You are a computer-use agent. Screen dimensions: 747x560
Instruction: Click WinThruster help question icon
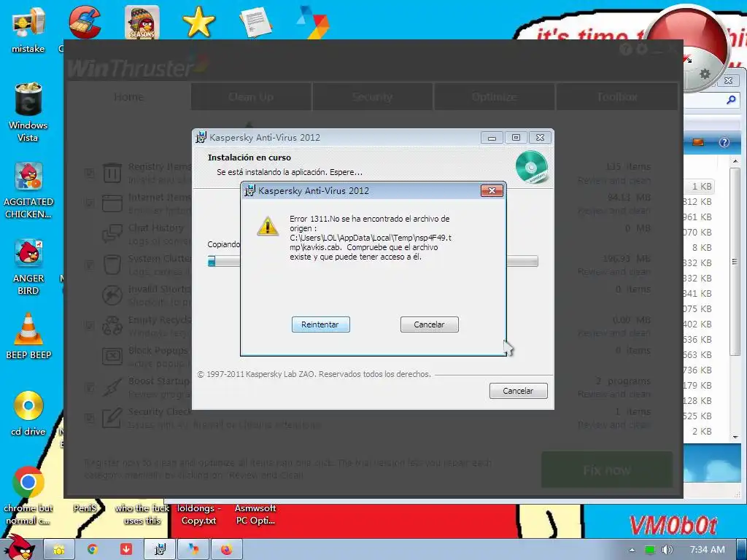(626, 49)
